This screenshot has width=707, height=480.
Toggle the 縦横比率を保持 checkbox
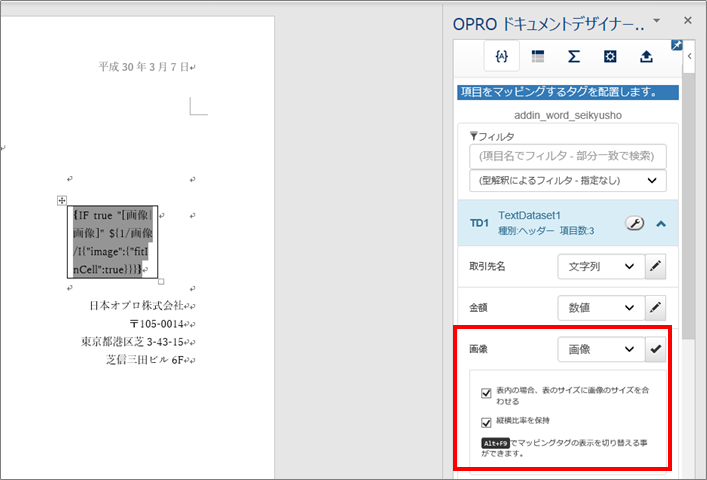[486, 420]
